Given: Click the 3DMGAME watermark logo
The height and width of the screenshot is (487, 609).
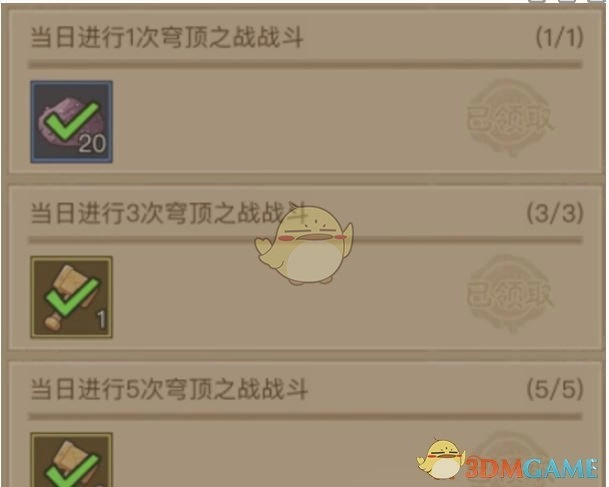Looking at the screenshot, I should click(531, 468).
